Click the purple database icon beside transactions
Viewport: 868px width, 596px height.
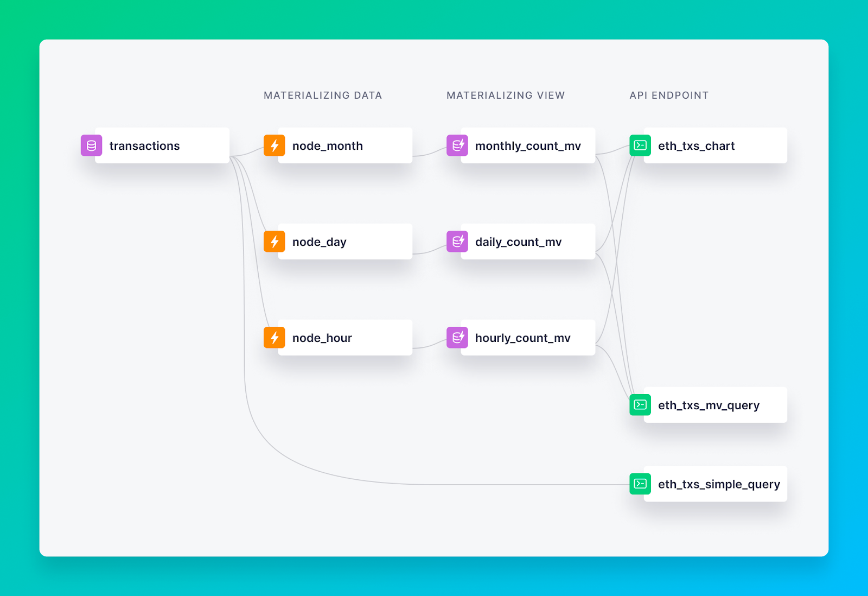click(91, 145)
